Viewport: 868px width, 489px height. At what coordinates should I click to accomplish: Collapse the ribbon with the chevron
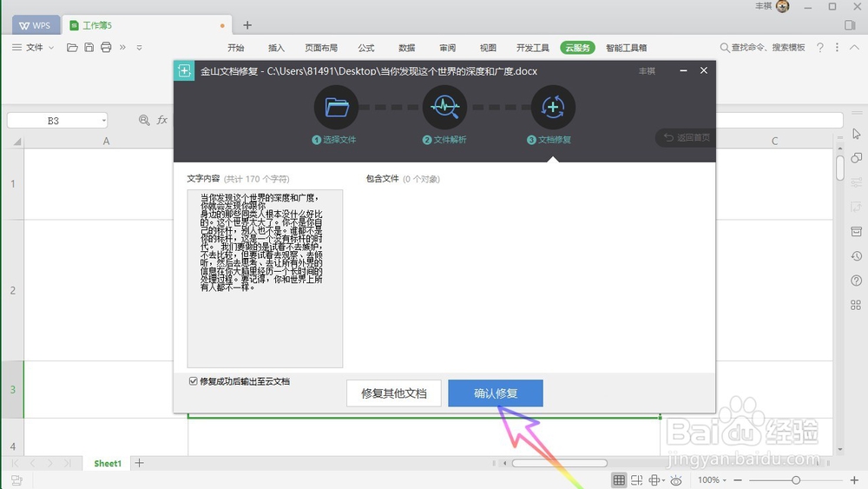[x=855, y=48]
